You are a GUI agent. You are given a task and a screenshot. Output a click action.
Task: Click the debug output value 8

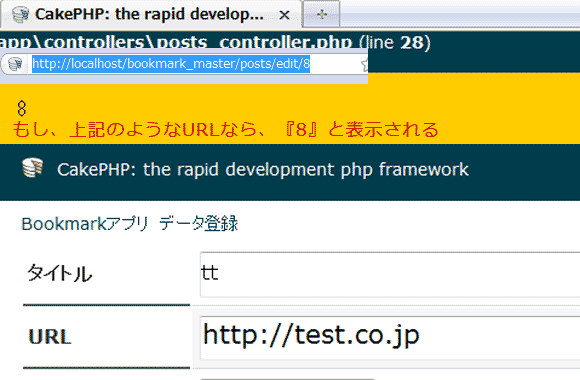(21, 108)
